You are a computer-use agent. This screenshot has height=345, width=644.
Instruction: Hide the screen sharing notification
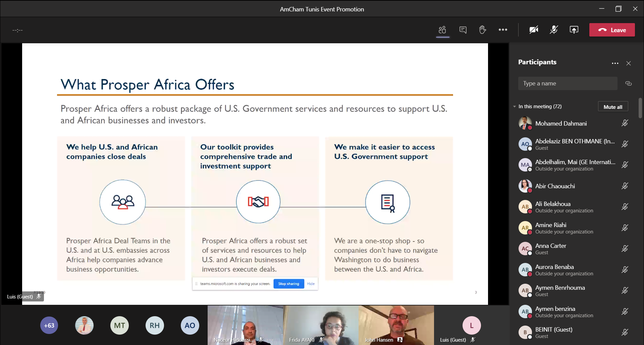[x=311, y=284]
